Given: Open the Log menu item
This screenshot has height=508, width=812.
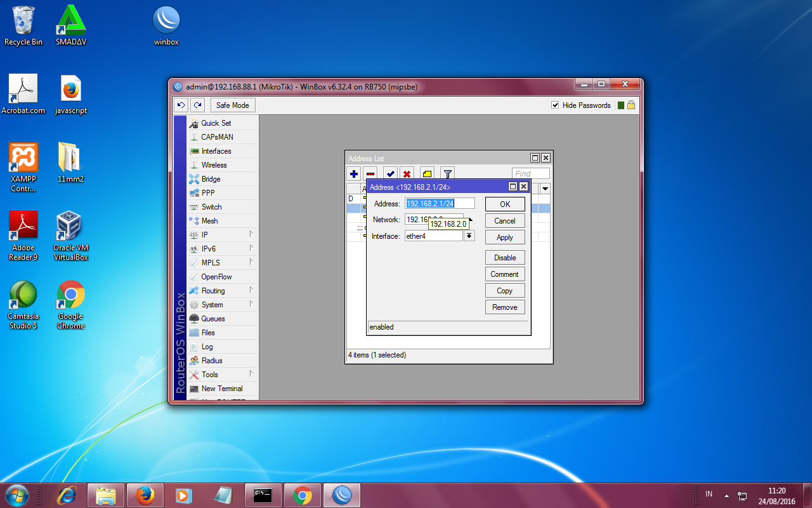Looking at the screenshot, I should tap(223, 347).
